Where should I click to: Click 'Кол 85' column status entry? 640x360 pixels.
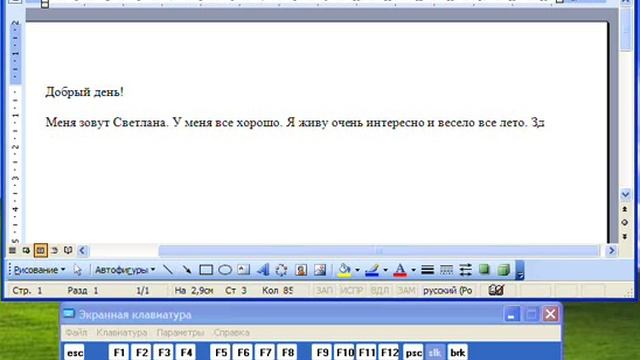278,291
